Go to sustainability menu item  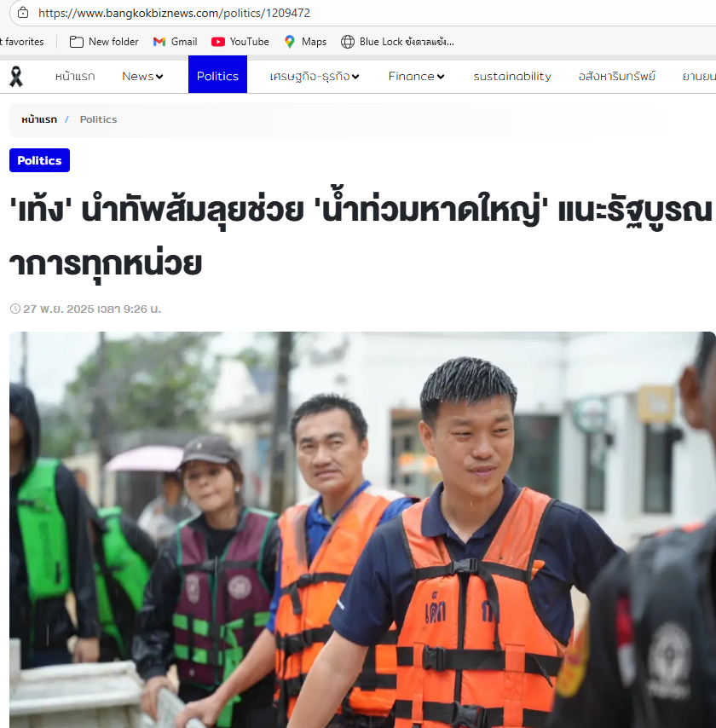pos(512,76)
